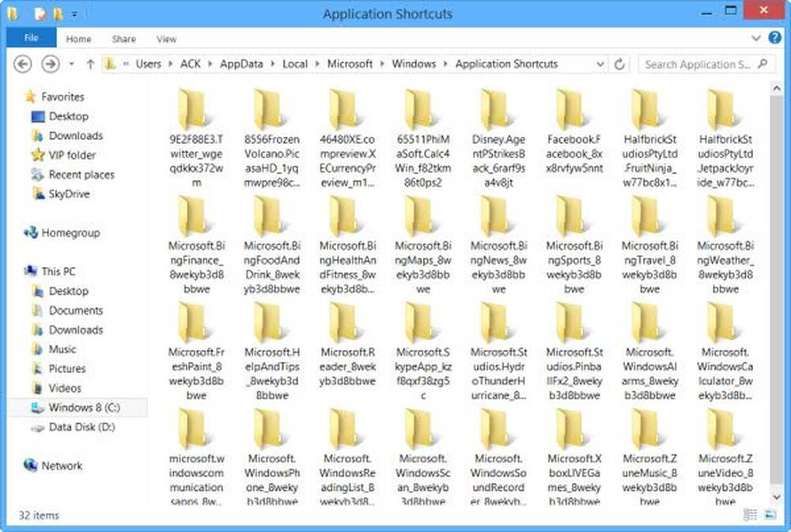Viewport: 791px width, 532px height.
Task: Open the Microsoft.BingTravel folder
Action: pos(649,245)
